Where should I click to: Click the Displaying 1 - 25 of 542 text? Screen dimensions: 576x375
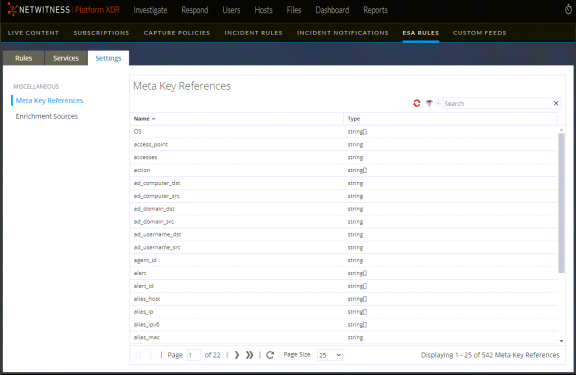pos(490,355)
